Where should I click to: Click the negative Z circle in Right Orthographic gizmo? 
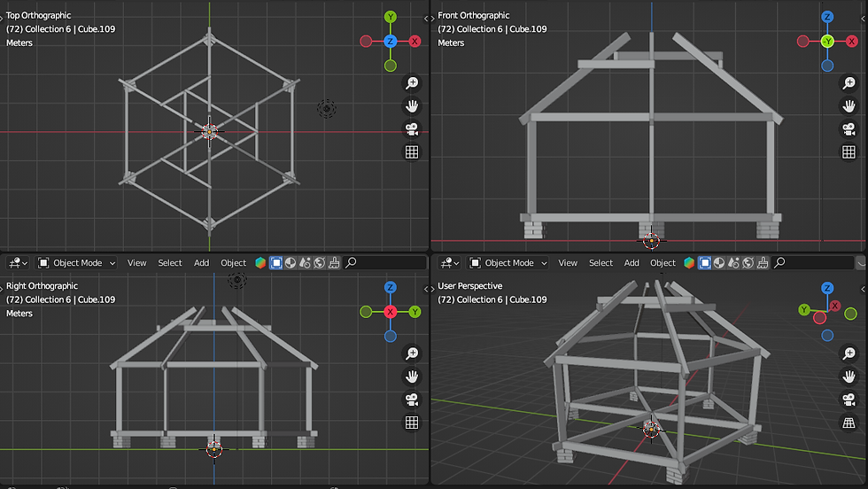pos(391,336)
